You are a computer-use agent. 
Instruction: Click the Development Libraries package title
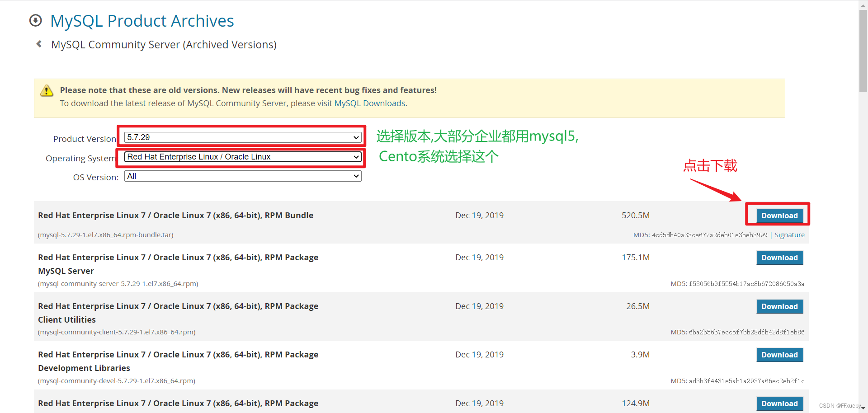[178, 361]
